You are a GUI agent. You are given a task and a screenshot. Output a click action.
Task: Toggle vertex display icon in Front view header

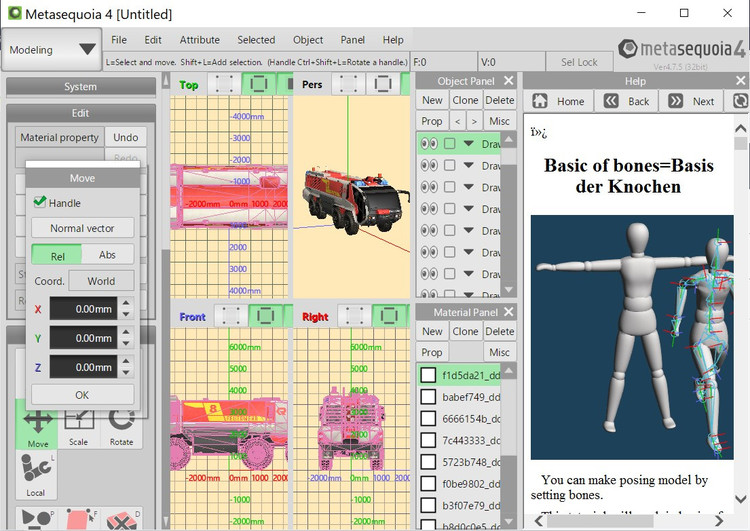231,316
